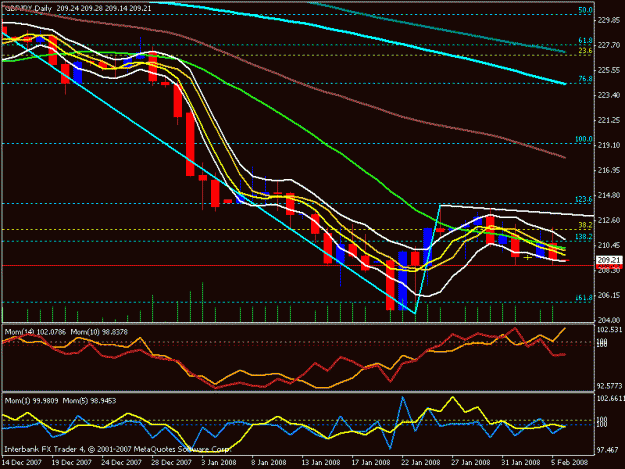Click the 102.531 momentum scale value
This screenshot has width=625, height=469.
click(609, 330)
